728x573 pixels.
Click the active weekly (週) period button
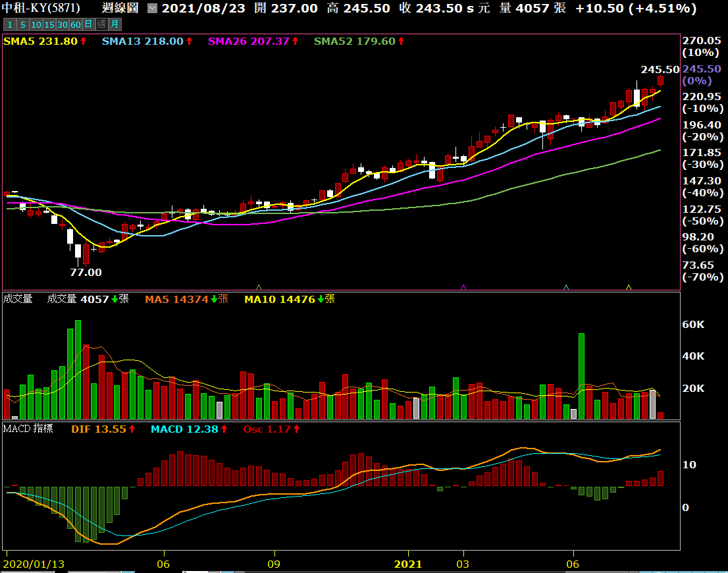(101, 24)
